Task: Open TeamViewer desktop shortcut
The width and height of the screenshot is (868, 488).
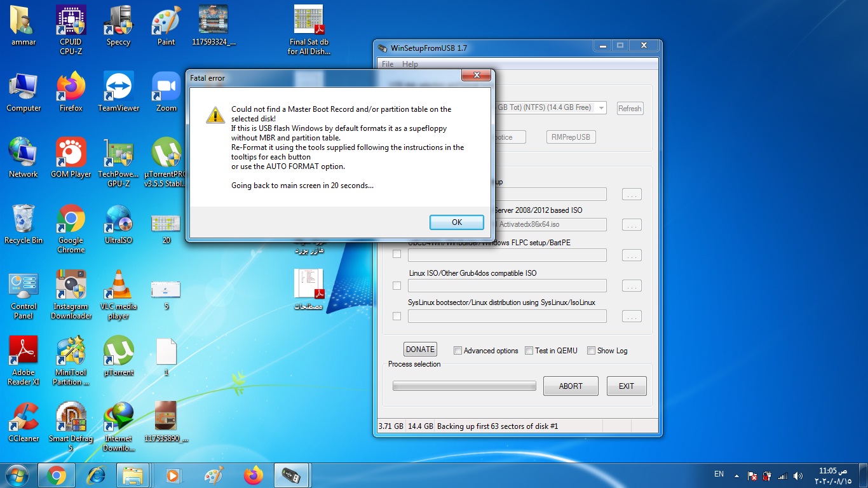Action: tap(118, 92)
